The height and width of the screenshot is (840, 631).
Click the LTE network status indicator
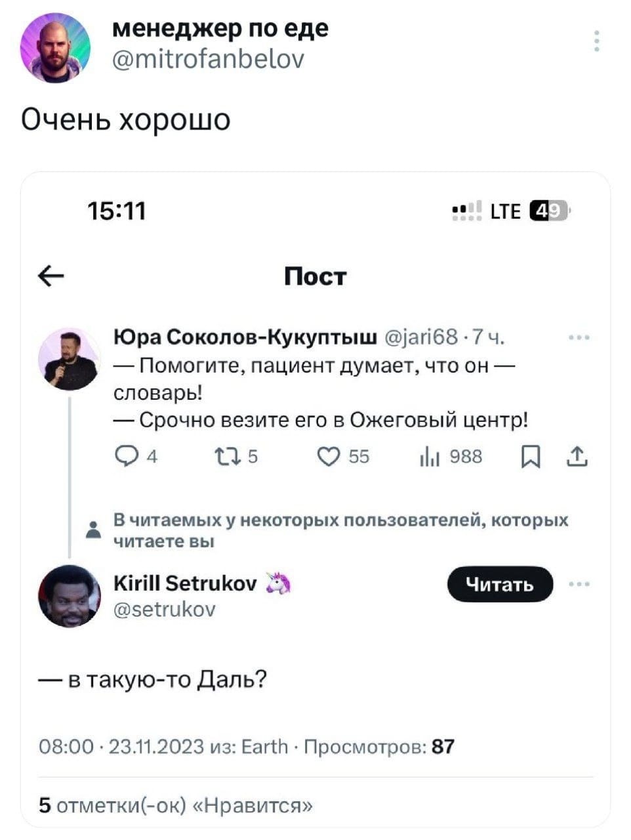[502, 209]
